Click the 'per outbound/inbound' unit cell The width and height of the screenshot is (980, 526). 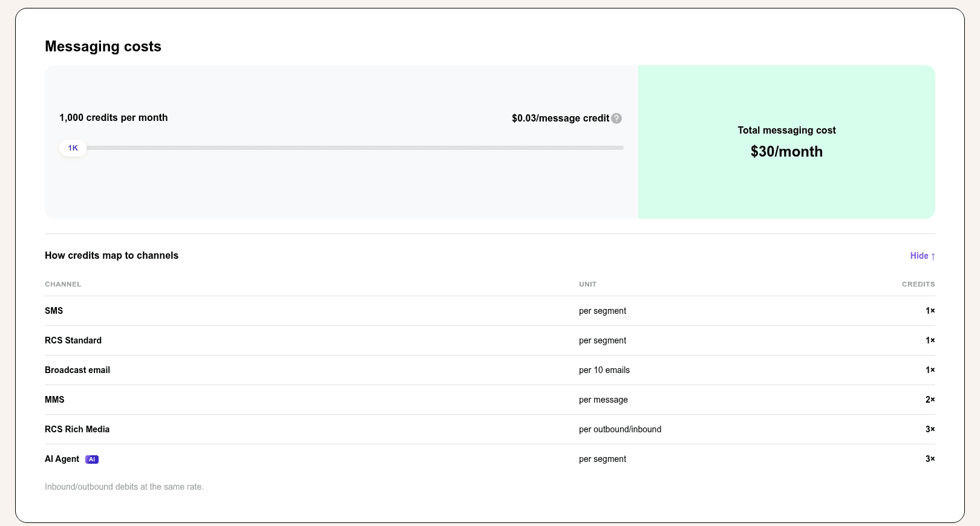coord(620,429)
